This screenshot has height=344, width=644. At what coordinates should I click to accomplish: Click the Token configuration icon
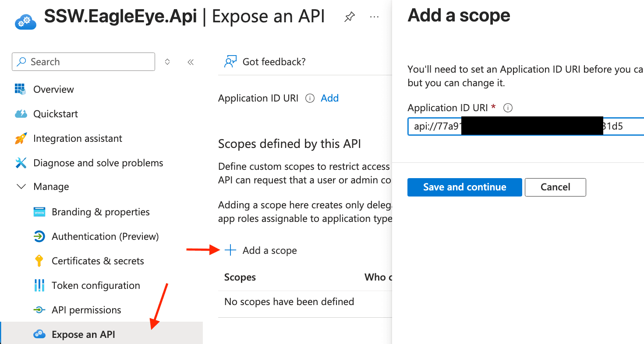(39, 285)
